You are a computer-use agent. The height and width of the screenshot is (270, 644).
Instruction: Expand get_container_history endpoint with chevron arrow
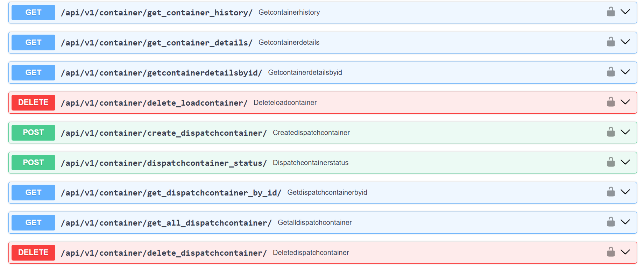[625, 12]
